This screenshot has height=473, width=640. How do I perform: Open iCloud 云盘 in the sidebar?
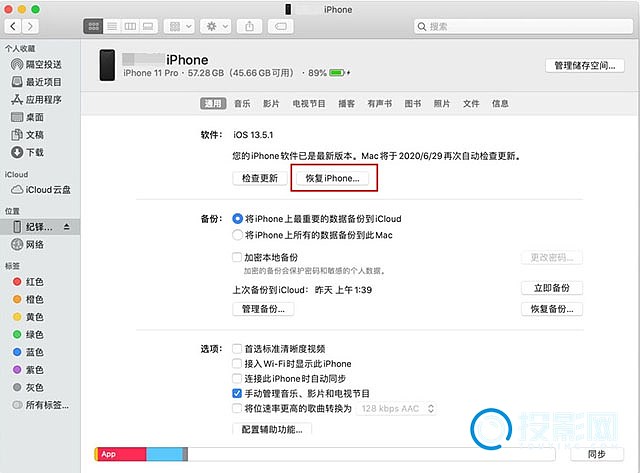coord(46,190)
